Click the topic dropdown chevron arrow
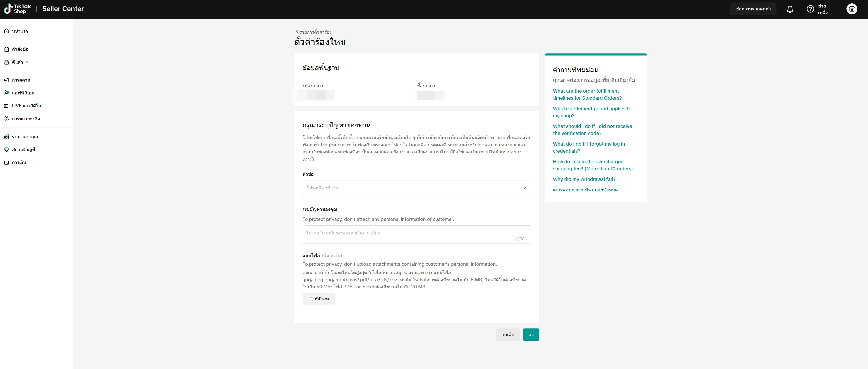The width and height of the screenshot is (868, 369). coord(524,188)
